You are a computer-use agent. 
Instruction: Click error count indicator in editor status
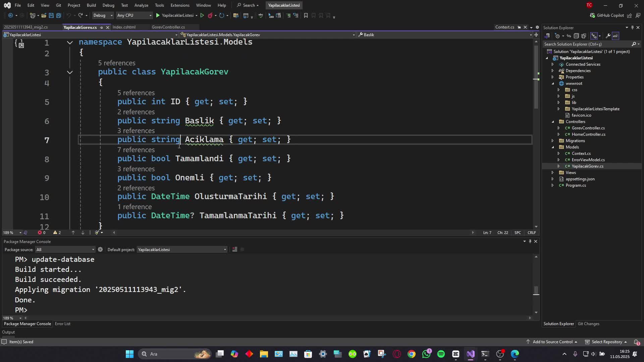click(42, 233)
